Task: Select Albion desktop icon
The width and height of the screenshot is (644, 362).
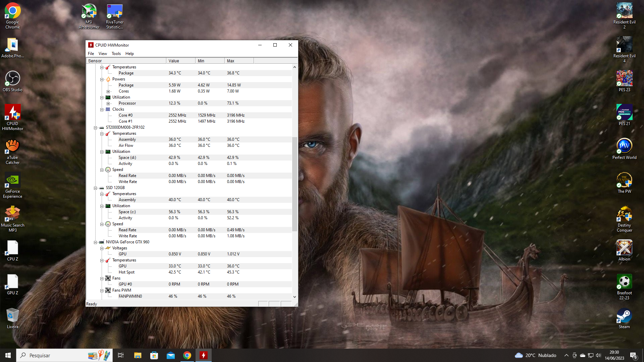Action: pyautogui.click(x=624, y=251)
